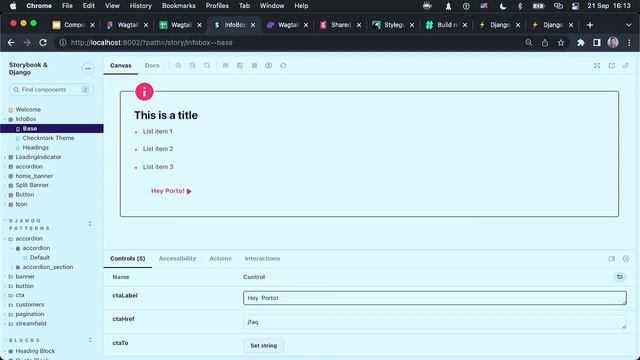Go back in browser history
Viewport: 640px width, 360px height.
click(11, 42)
